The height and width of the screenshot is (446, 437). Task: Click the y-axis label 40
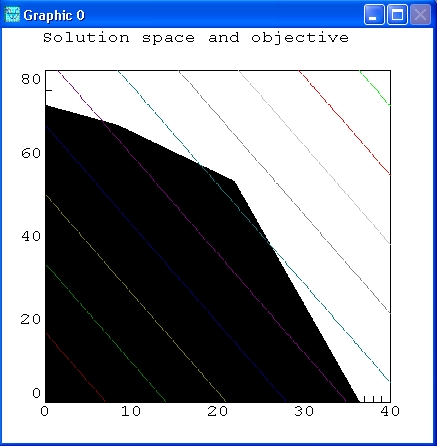pyautogui.click(x=31, y=236)
